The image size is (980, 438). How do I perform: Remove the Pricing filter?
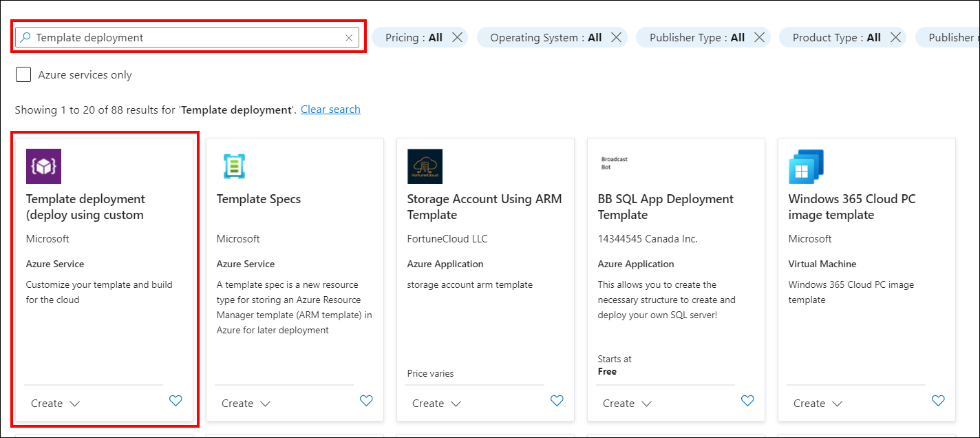pos(457,38)
